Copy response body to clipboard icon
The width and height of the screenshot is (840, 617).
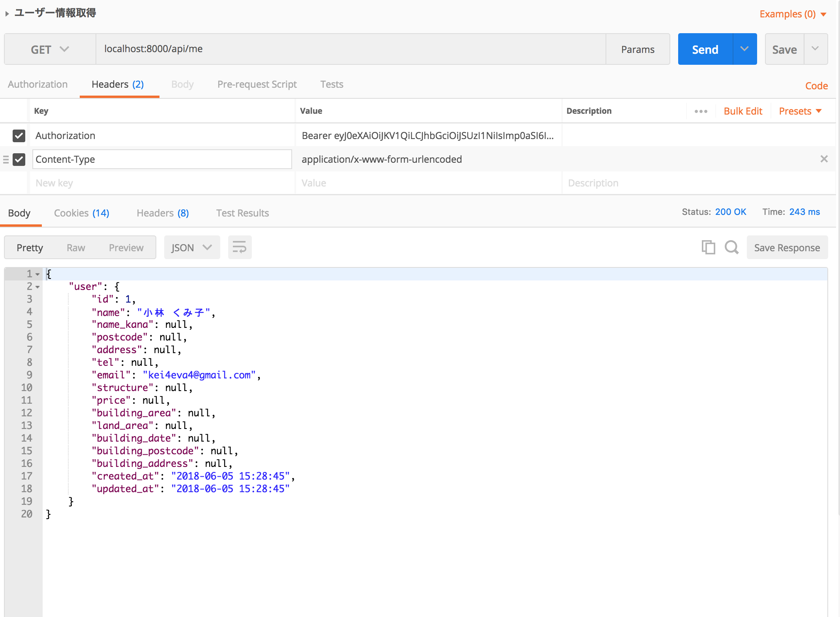click(708, 247)
